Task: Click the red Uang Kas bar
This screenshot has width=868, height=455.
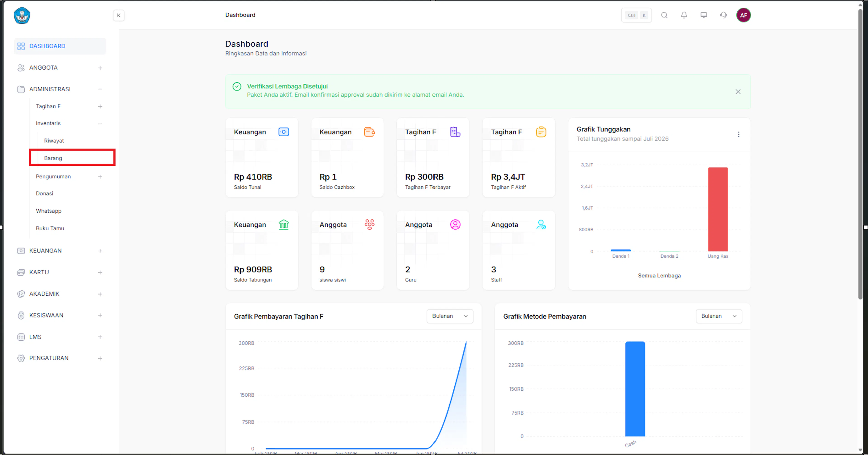Action: (x=718, y=209)
